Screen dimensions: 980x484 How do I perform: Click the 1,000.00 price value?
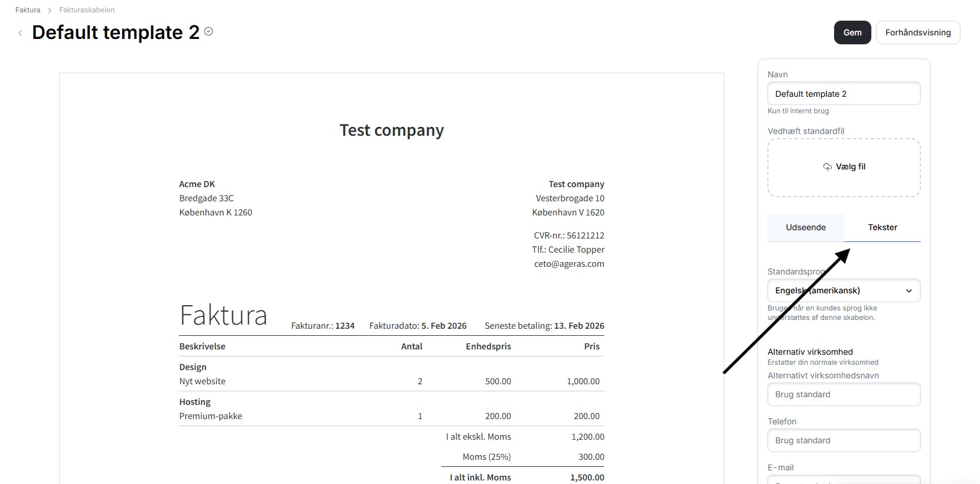point(583,381)
